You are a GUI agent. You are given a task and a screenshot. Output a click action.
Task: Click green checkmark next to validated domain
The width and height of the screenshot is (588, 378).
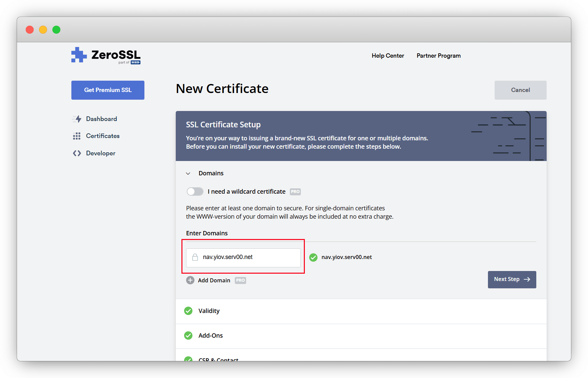(x=313, y=257)
